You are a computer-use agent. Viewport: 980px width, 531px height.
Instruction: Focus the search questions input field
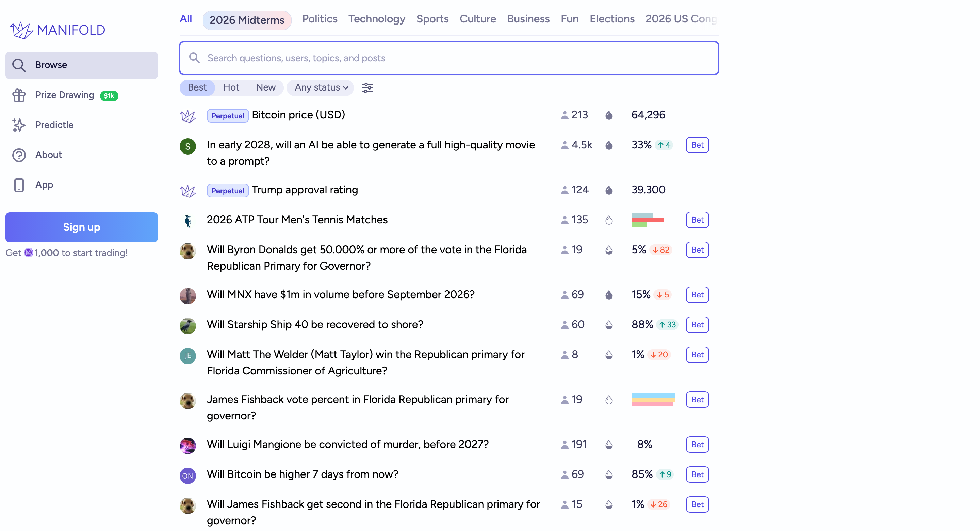coord(449,58)
